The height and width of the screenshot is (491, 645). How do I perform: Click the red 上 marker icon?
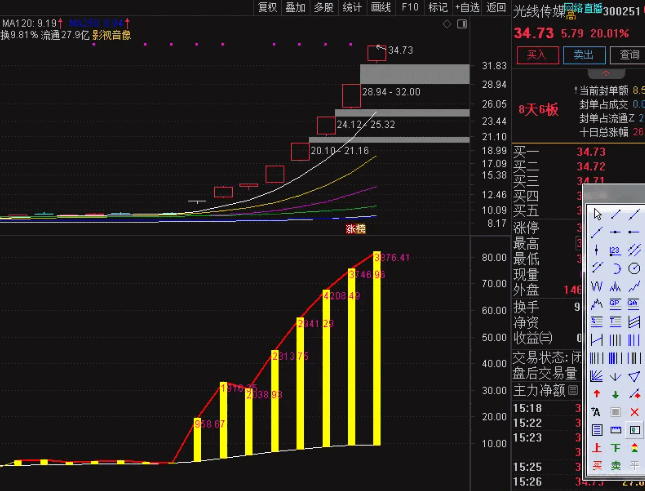tap(597, 448)
